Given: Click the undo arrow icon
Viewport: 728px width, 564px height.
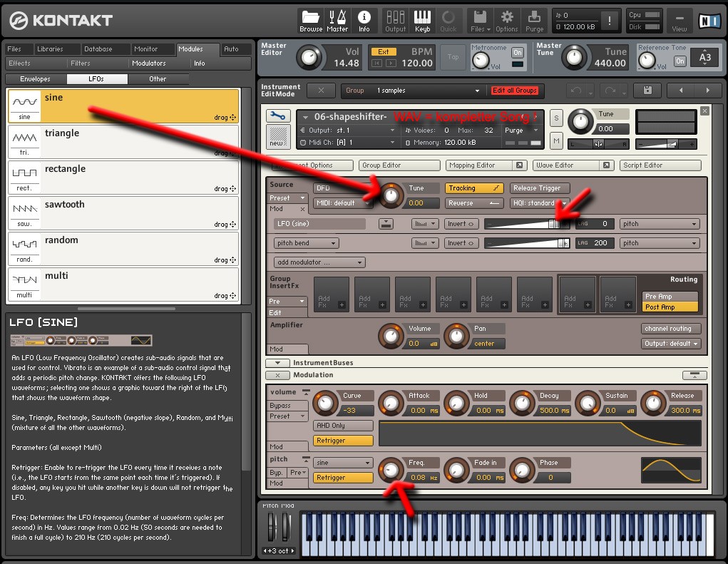Looking at the screenshot, I should (576, 91).
